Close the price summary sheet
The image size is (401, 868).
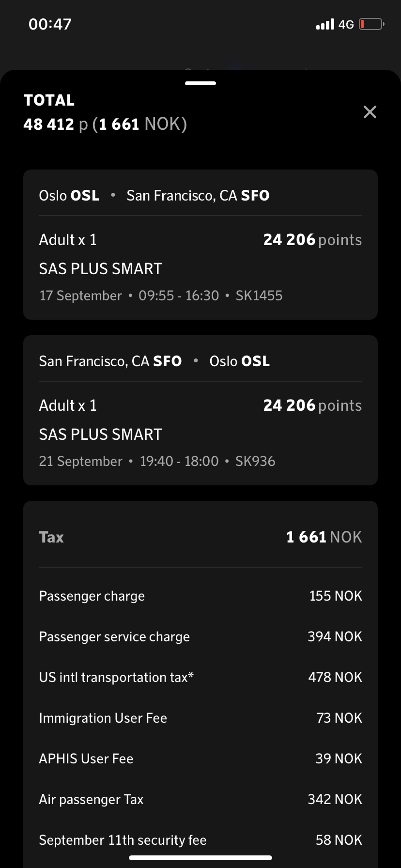click(x=370, y=112)
